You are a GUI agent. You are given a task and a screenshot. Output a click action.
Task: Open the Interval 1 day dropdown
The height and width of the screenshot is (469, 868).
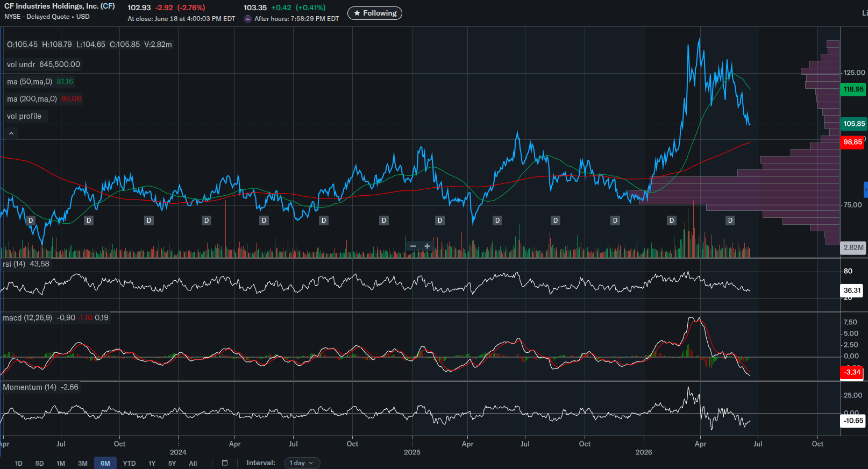[302, 463]
